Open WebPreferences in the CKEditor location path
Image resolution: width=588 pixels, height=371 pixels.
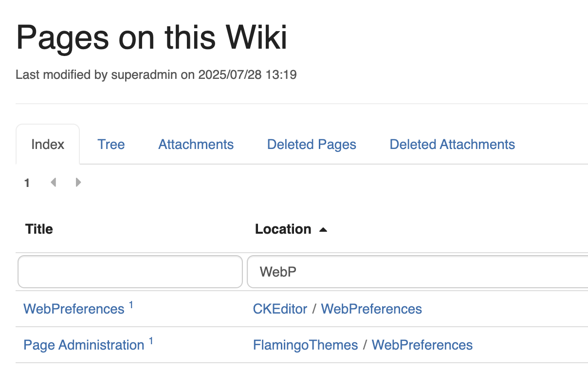pyautogui.click(x=371, y=309)
